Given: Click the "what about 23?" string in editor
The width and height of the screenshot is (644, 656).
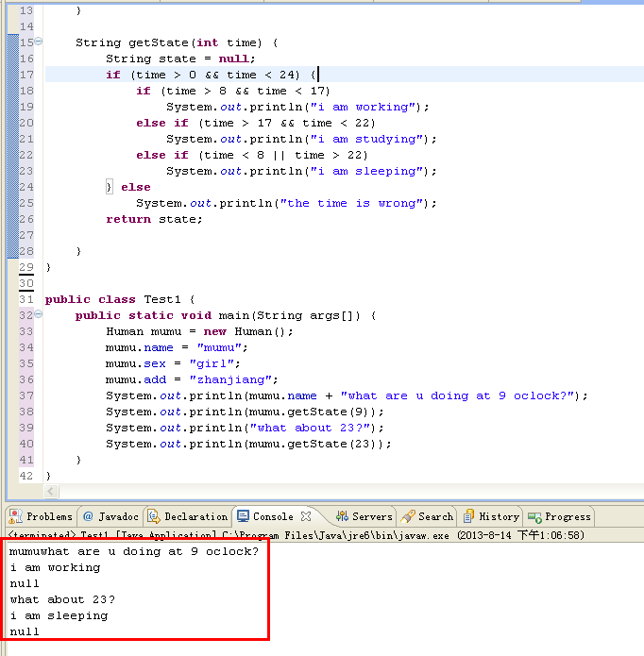Looking at the screenshot, I should pos(310,428).
